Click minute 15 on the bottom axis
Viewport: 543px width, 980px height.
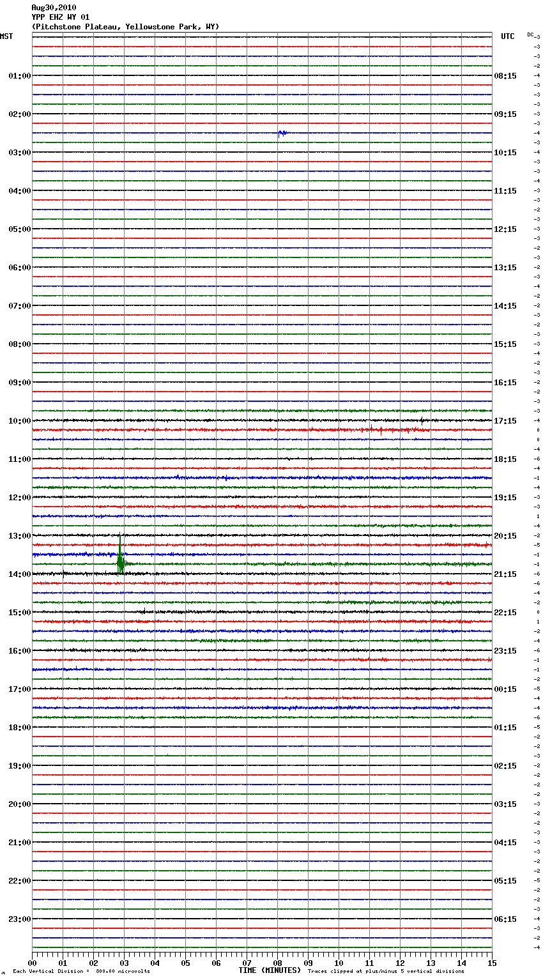492,963
